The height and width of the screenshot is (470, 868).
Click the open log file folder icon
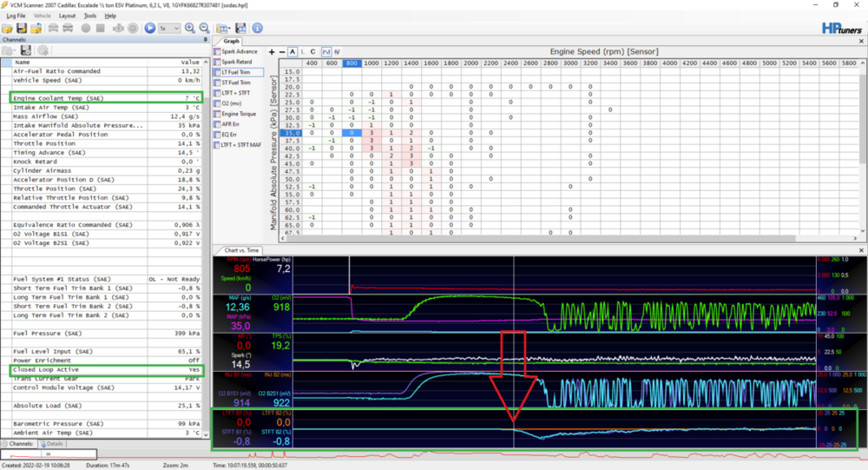point(9,29)
